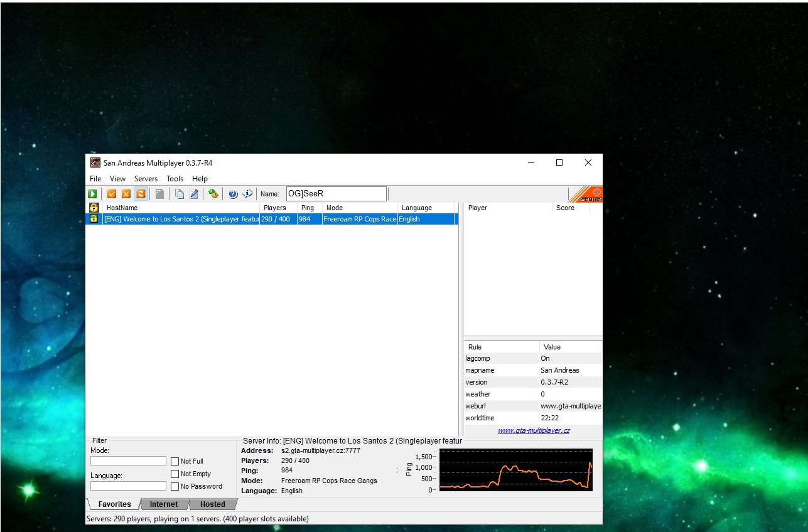Click the green padlock icon in server row
This screenshot has height=532, width=808.
pyautogui.click(x=94, y=219)
